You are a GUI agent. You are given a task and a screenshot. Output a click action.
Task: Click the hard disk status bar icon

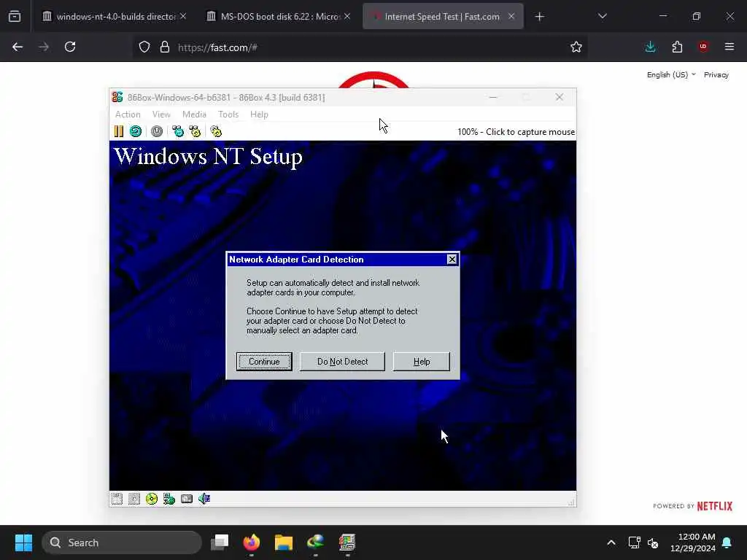coord(187,499)
